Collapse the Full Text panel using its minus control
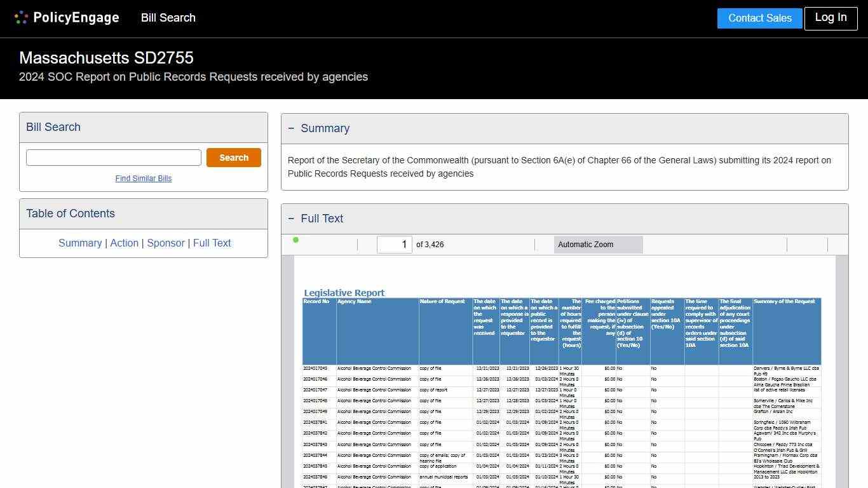Viewport: 868px width, 488px height. [x=292, y=219]
